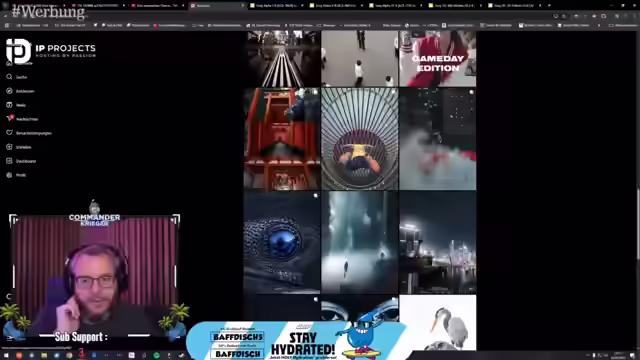
Task: Open the striped crosswalk perspective post
Action: 282,59
